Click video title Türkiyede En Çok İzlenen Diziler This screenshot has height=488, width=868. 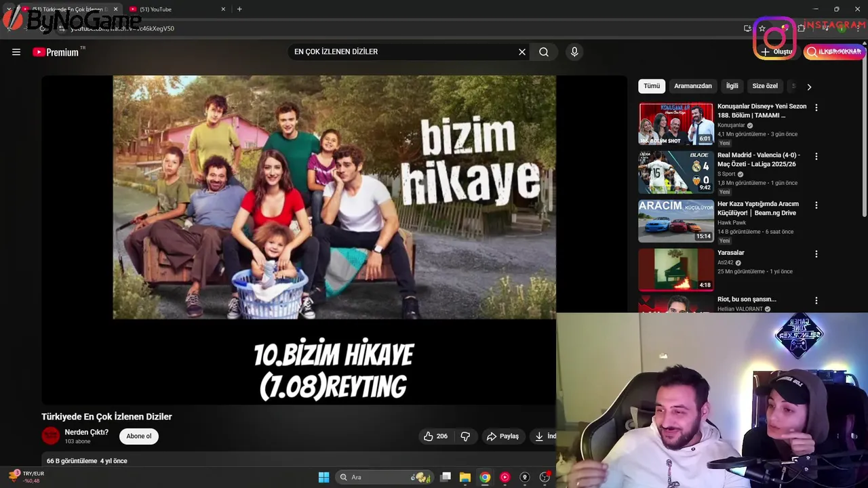pyautogui.click(x=106, y=417)
